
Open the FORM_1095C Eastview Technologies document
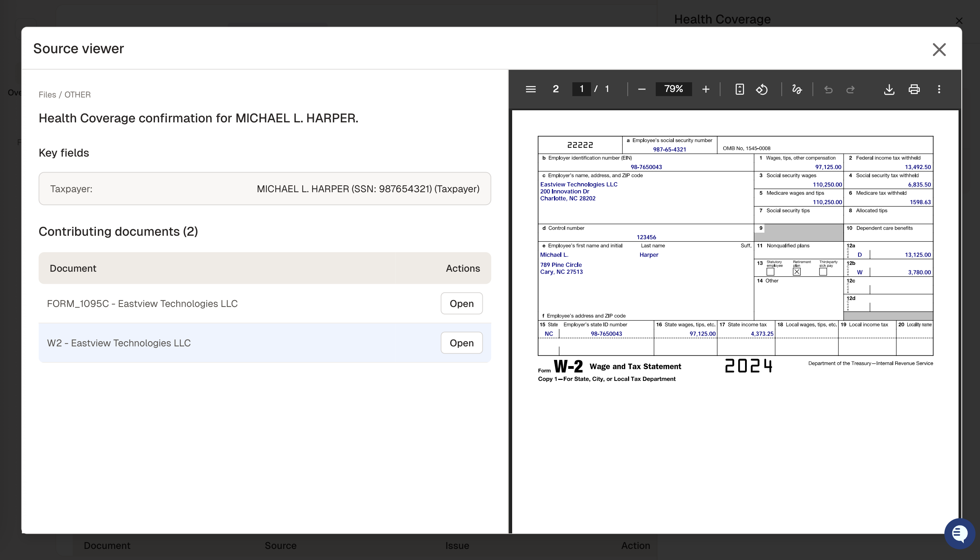(x=461, y=304)
